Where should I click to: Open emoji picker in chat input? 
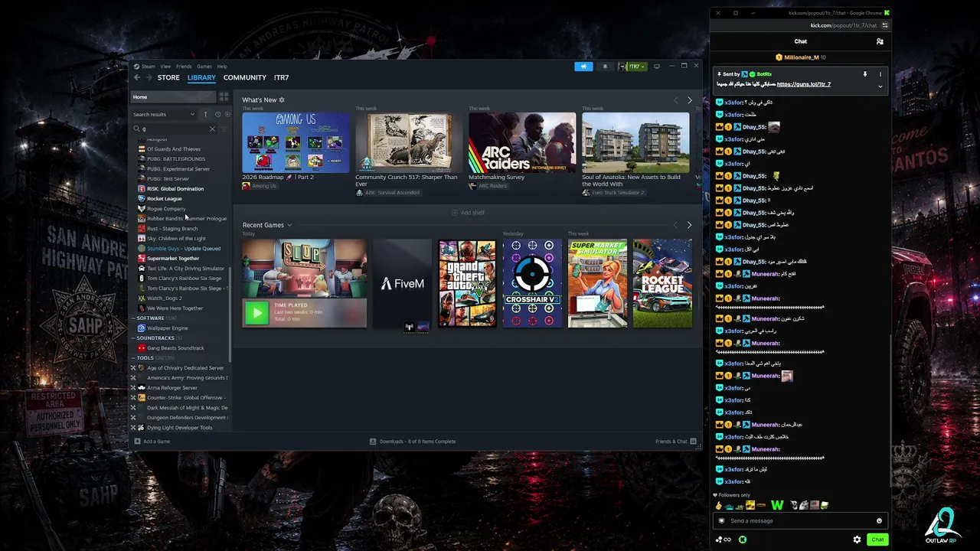click(879, 521)
